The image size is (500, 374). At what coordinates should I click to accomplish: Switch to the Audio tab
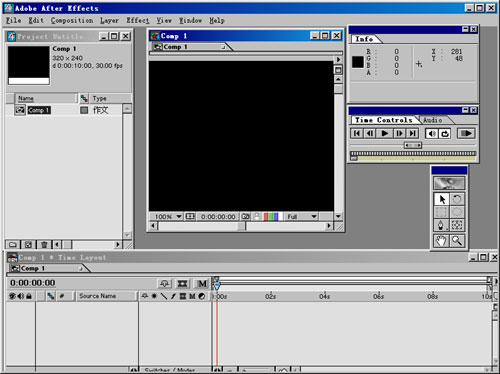pyautogui.click(x=433, y=120)
